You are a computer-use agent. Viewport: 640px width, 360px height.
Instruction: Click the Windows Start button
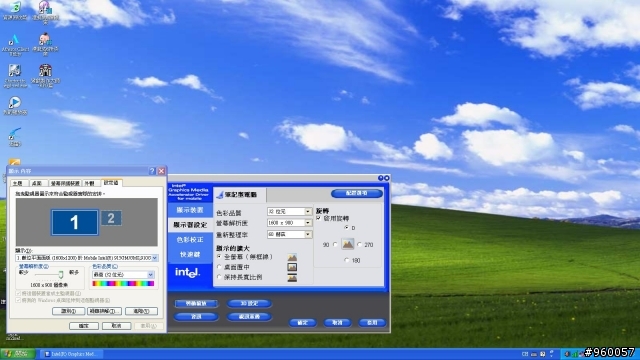[x=18, y=354]
